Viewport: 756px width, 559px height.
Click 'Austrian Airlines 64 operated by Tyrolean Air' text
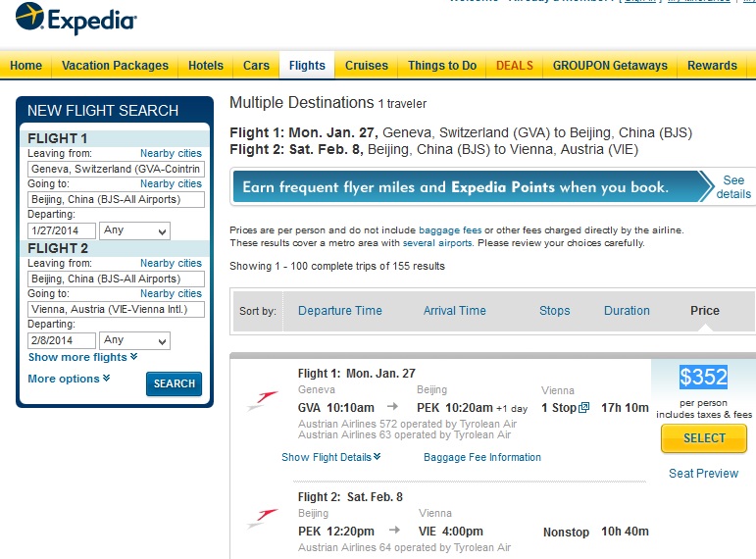(404, 547)
